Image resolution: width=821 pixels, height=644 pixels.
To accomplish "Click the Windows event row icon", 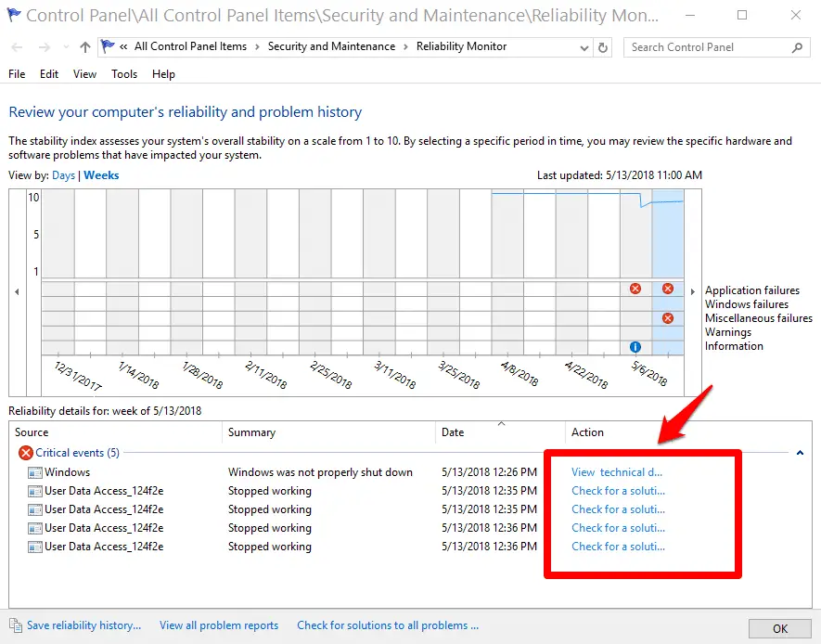I will click(x=35, y=472).
